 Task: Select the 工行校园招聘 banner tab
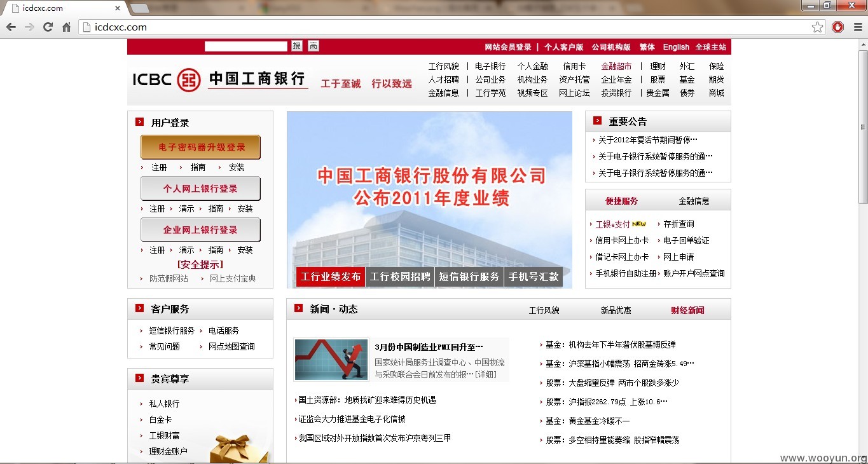(400, 276)
